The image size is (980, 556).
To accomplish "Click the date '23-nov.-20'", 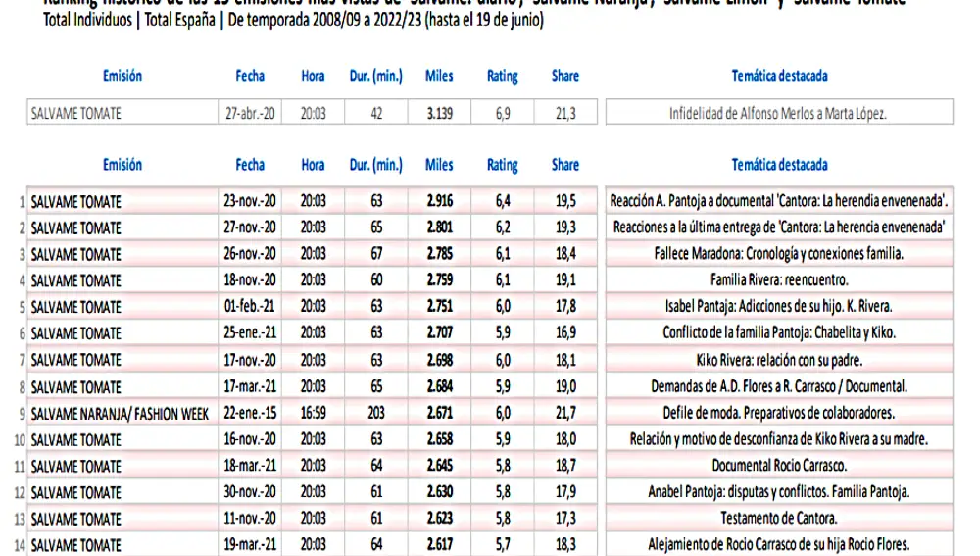I will (x=250, y=201).
